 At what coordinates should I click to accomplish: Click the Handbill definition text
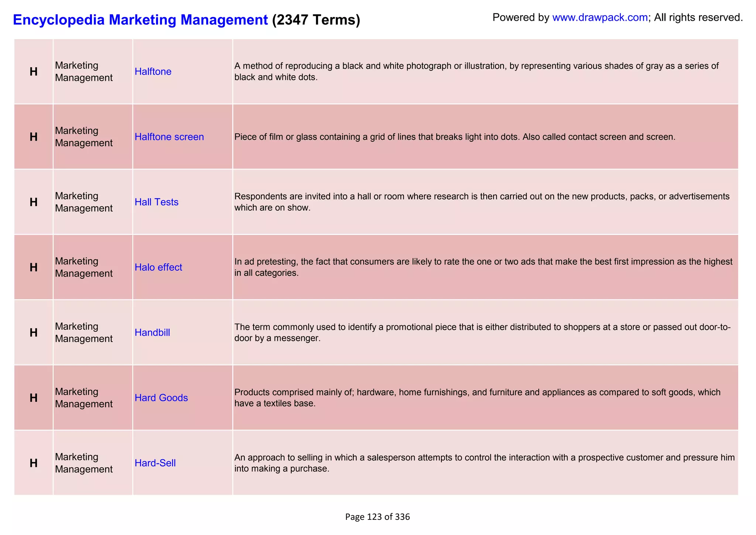(482, 333)
